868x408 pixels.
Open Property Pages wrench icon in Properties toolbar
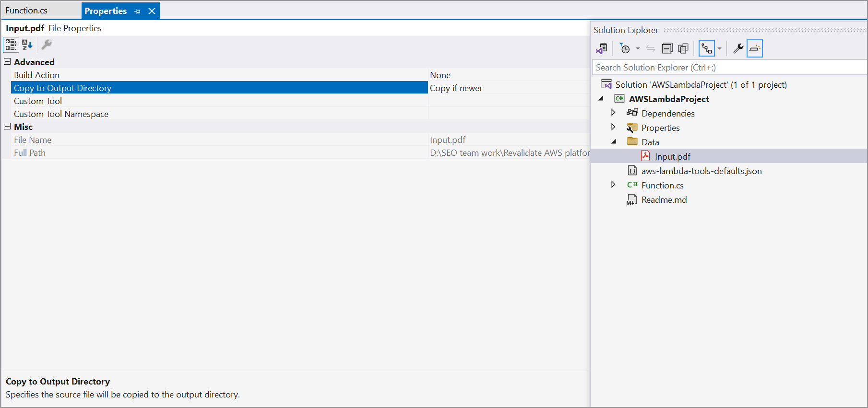pos(47,45)
